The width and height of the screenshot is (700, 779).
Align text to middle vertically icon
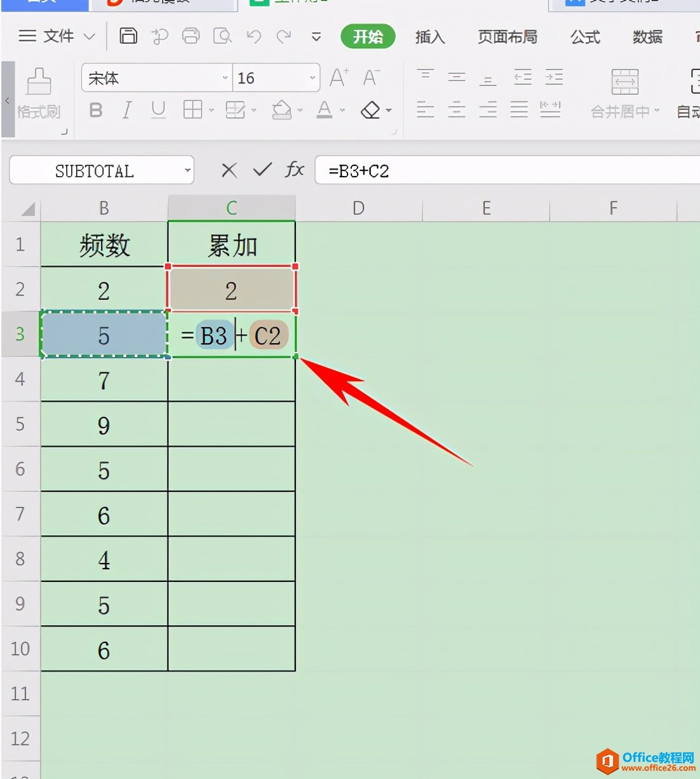tap(457, 78)
